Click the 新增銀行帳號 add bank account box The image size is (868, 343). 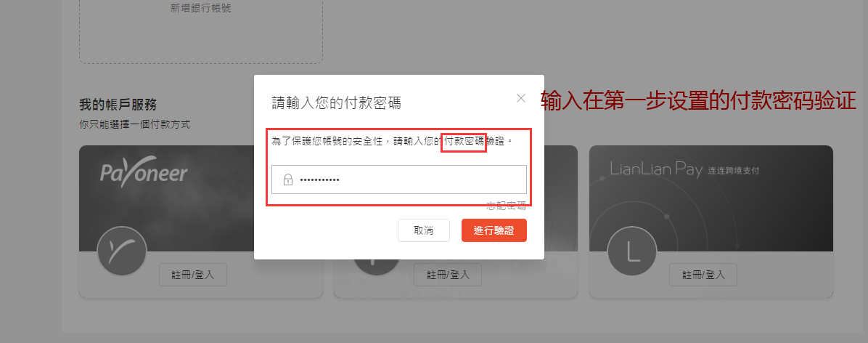pos(201,31)
